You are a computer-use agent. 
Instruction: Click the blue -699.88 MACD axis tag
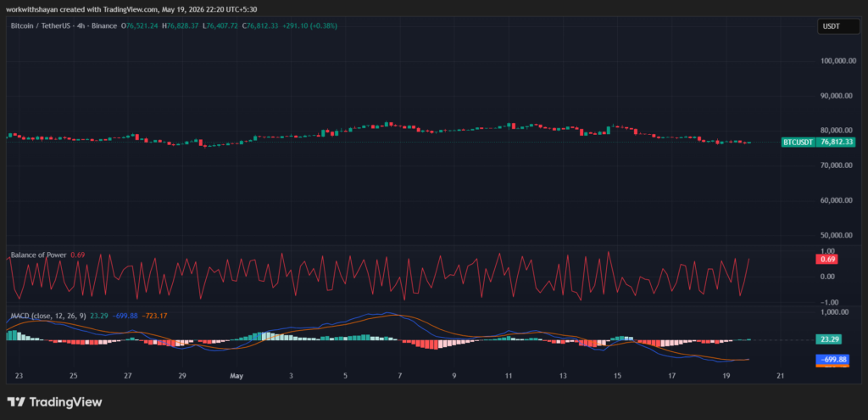(x=832, y=360)
